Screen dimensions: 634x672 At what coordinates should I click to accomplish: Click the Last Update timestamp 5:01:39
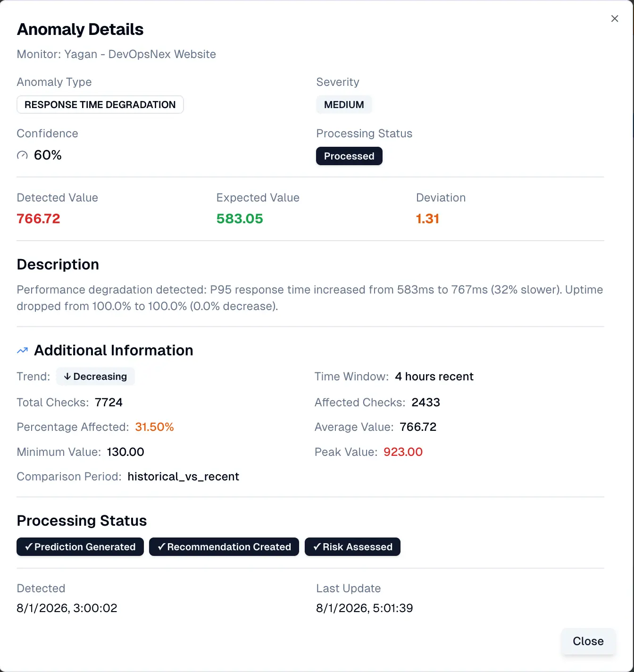point(364,608)
